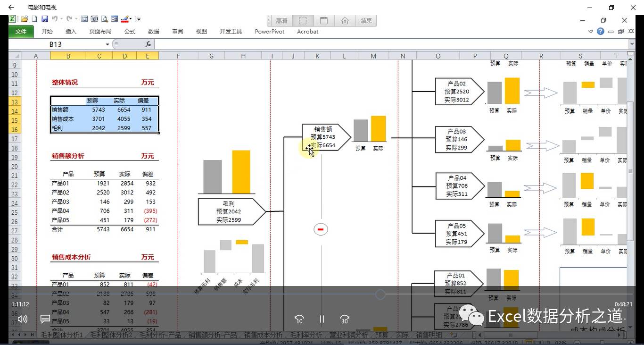Click the 结束 button to end recording
The image size is (644, 345).
pos(366,21)
